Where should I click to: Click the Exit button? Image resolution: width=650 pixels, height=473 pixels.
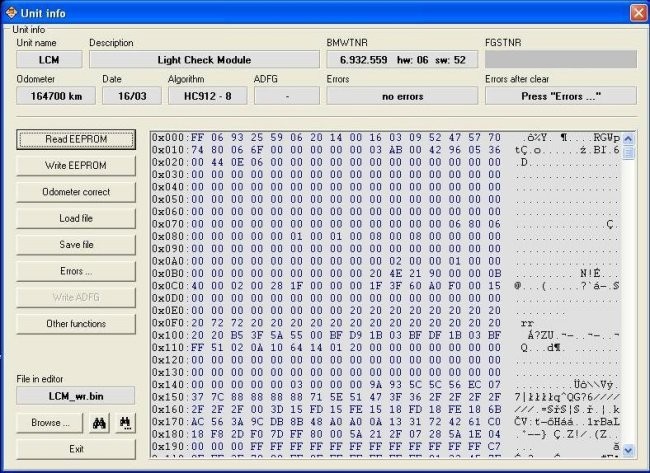(x=76, y=449)
